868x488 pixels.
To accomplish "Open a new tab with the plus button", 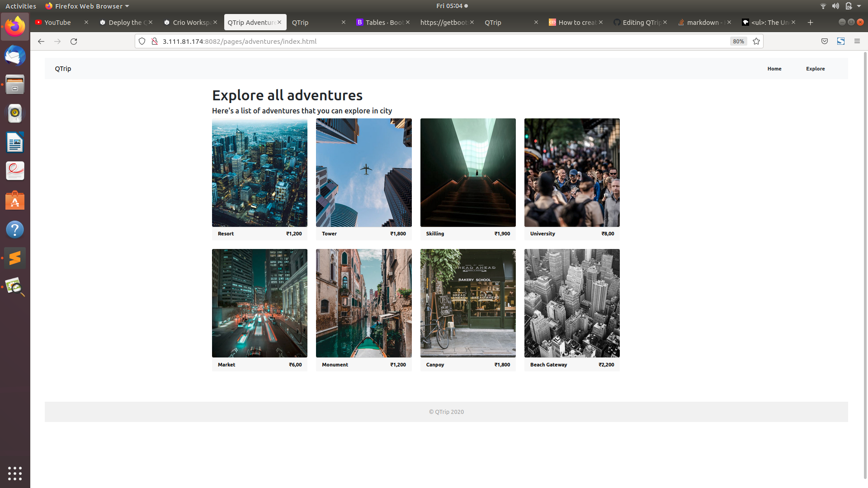I will coord(810,22).
